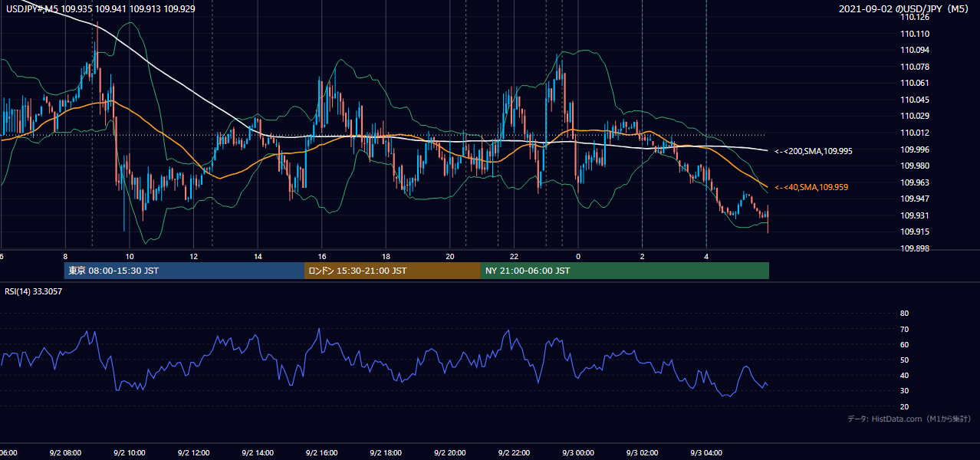The image size is (980, 460).
Task: Click the 110.012 price axis label
Action: pos(916,133)
